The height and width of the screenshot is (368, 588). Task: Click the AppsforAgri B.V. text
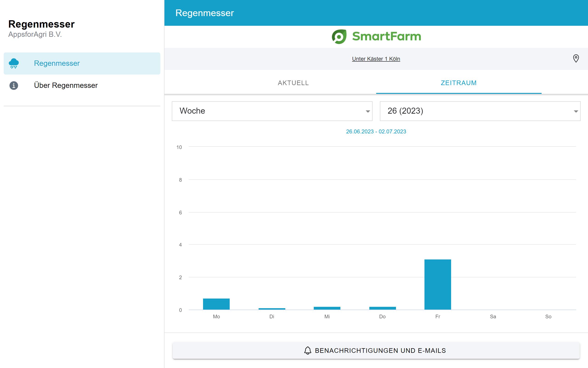click(35, 34)
